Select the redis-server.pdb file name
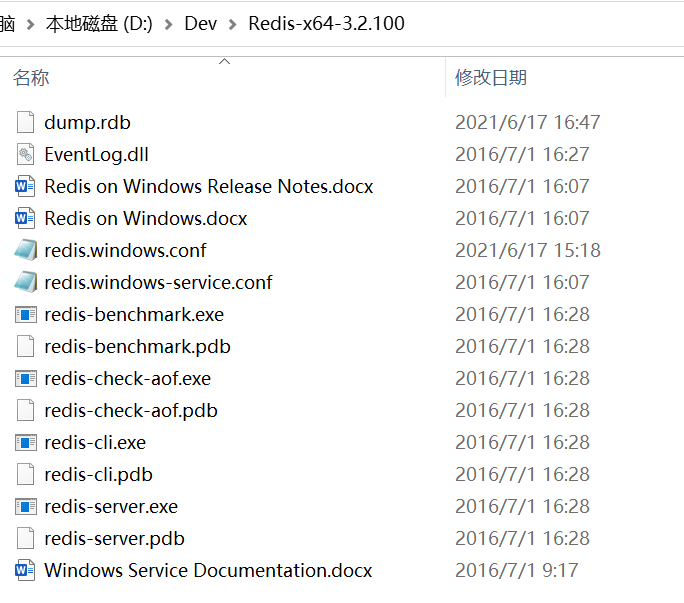The height and width of the screenshot is (603, 684). pyautogui.click(x=114, y=539)
